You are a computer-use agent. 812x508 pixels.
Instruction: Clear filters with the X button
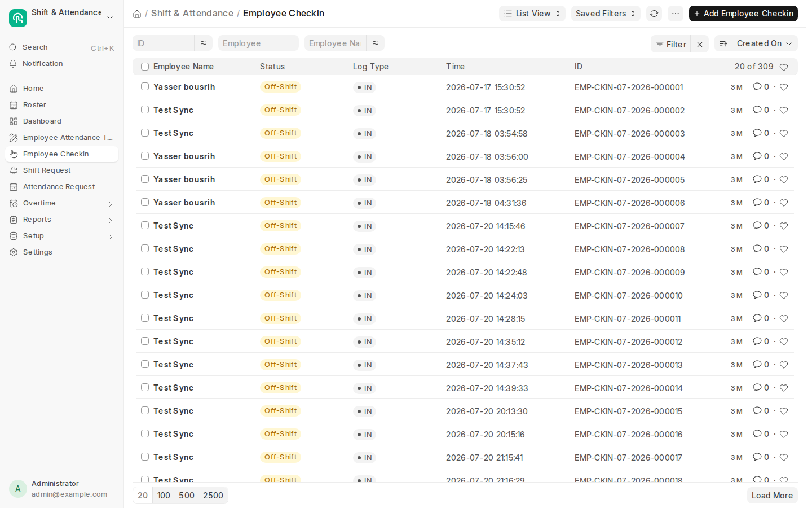(x=700, y=44)
